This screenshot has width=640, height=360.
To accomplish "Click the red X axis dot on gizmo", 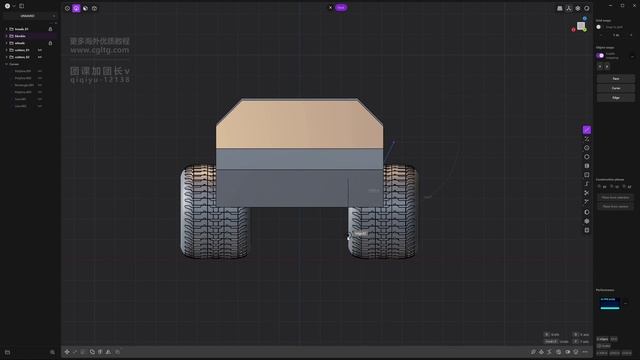I will point(573,30).
